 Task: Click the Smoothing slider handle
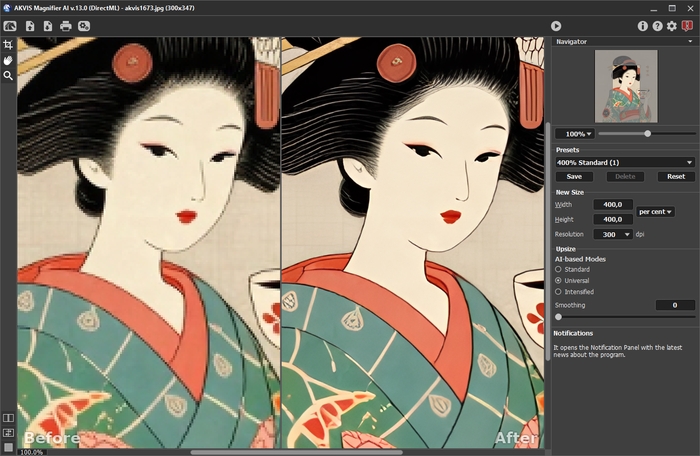(x=558, y=317)
